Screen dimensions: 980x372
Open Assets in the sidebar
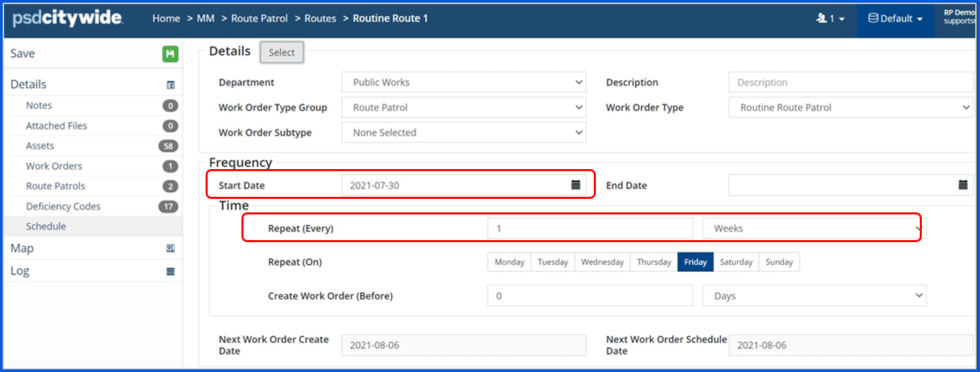click(40, 145)
